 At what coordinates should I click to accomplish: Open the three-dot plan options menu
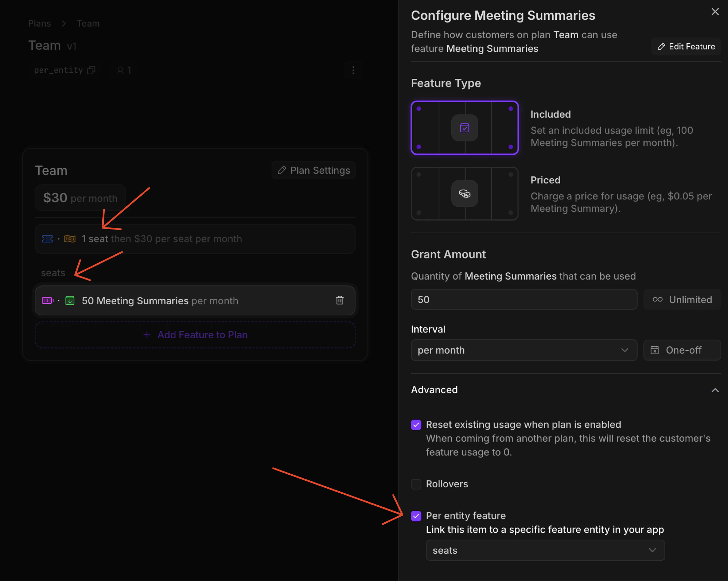353,70
